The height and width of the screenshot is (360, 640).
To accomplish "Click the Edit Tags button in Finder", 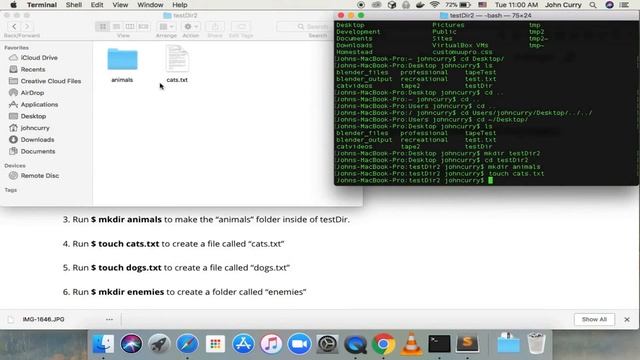I will click(x=241, y=27).
